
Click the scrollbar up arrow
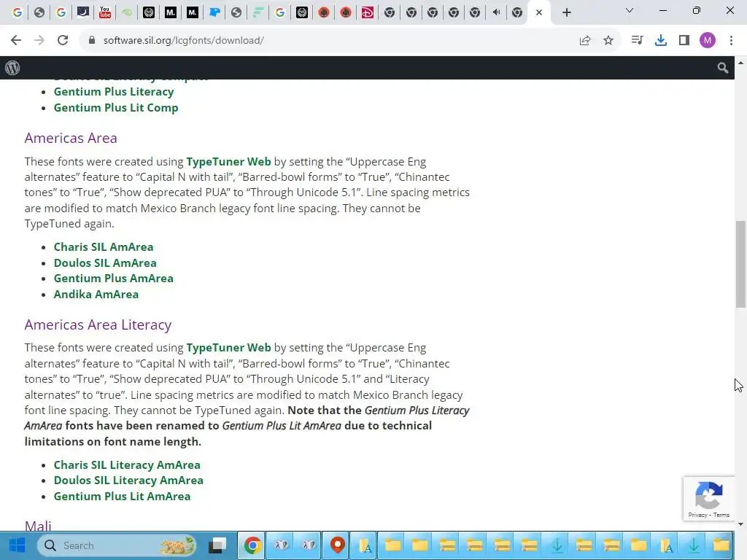click(x=740, y=63)
